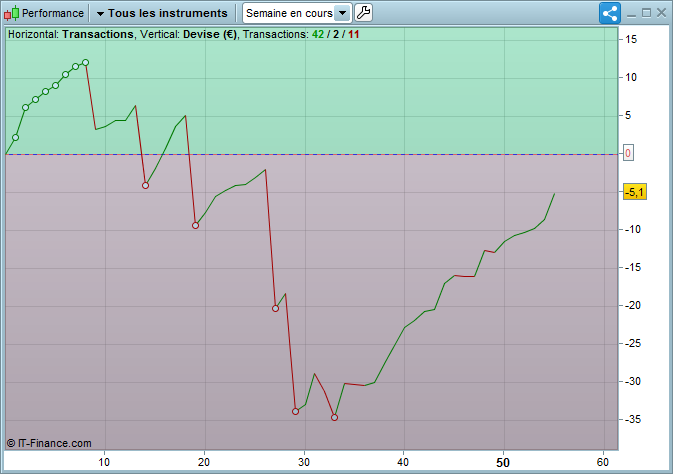Click the red marker at transaction 19
This screenshot has width=673, height=474.
[x=195, y=225]
